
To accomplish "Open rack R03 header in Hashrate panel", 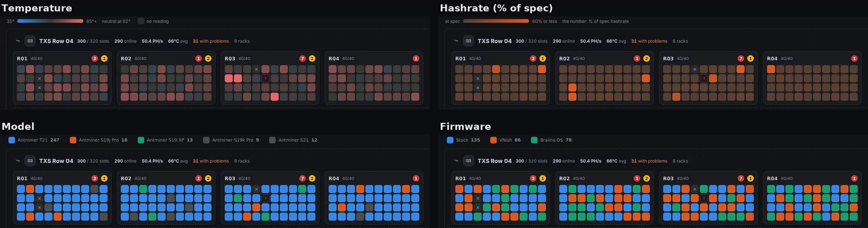I will pos(708,59).
